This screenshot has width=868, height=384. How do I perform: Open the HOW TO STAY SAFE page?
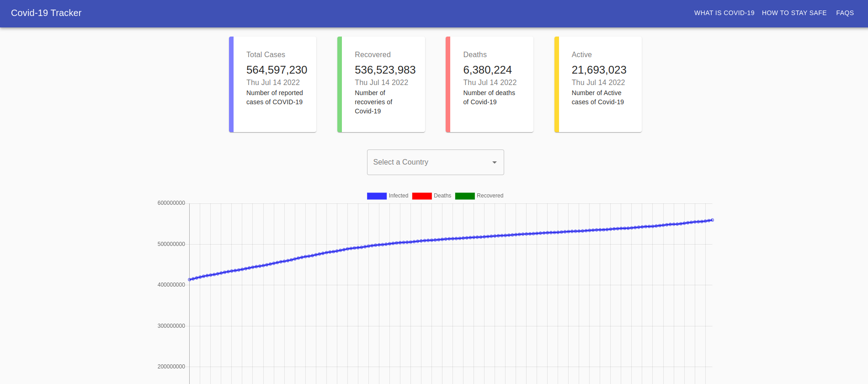[x=794, y=13]
